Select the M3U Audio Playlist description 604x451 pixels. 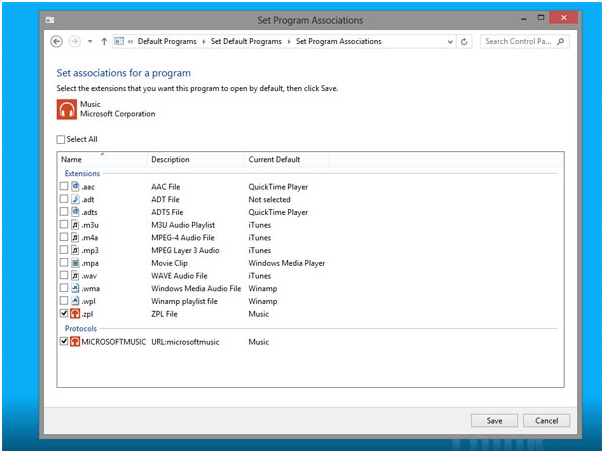[x=183, y=225]
